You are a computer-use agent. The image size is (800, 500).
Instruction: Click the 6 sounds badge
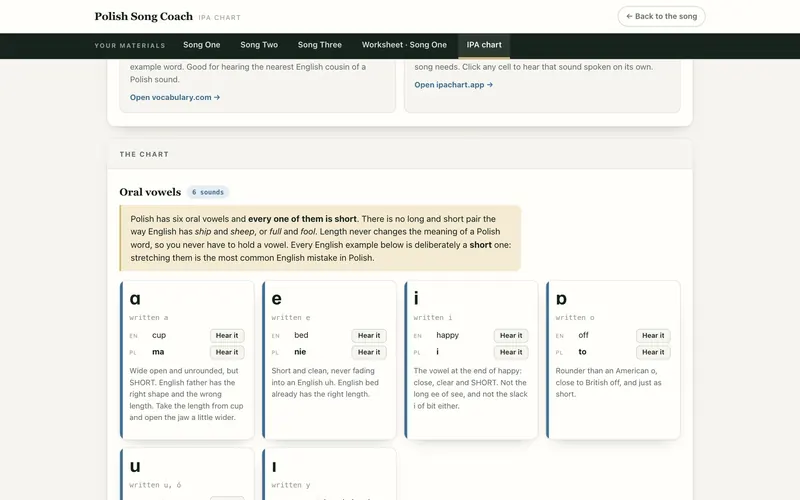coord(208,192)
